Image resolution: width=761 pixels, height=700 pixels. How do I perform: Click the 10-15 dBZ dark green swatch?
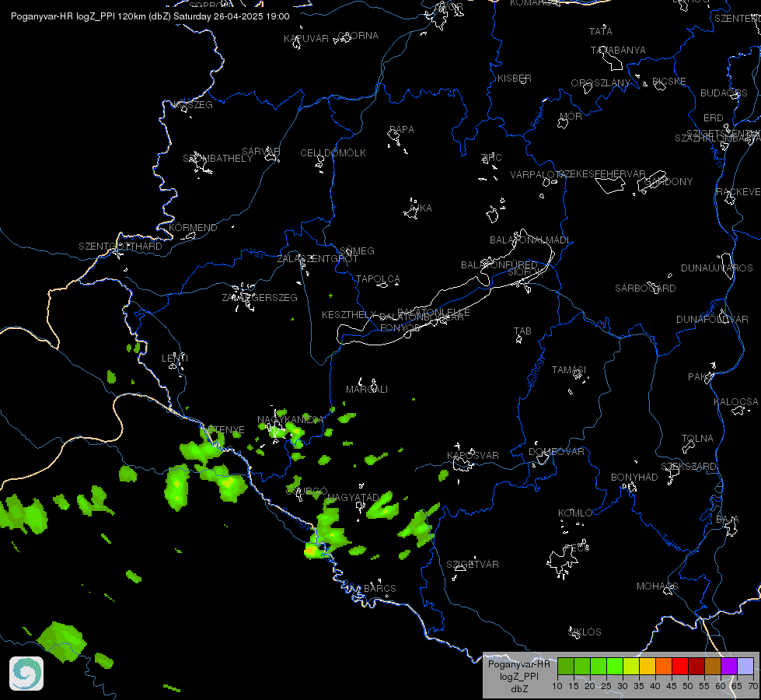[x=565, y=666]
